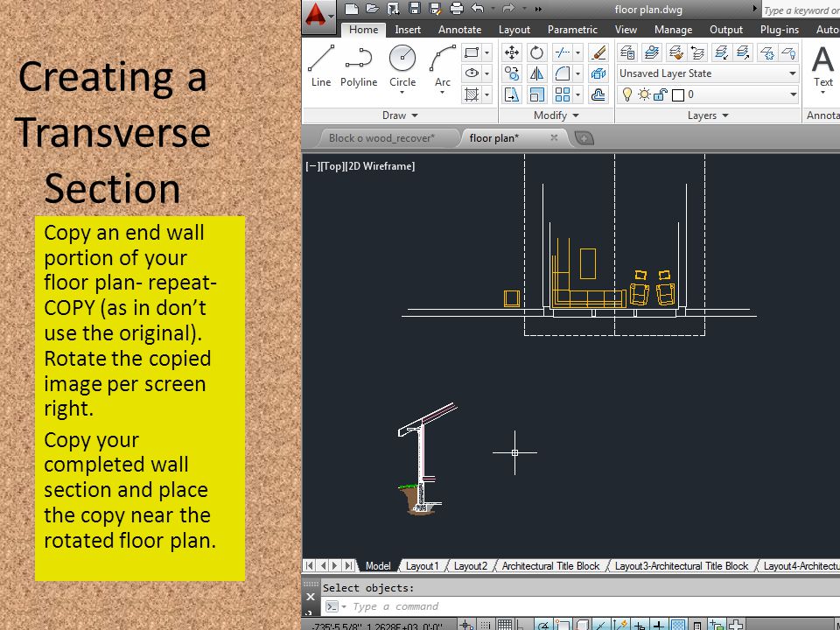840x630 pixels.
Task: Switch to the Insert ribbon tab
Action: 408,30
